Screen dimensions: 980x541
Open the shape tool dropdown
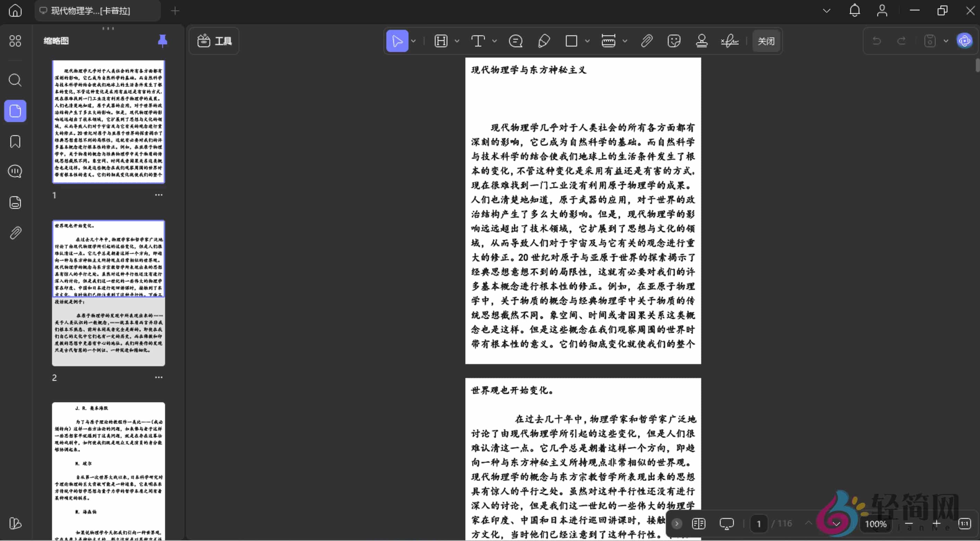pos(587,41)
